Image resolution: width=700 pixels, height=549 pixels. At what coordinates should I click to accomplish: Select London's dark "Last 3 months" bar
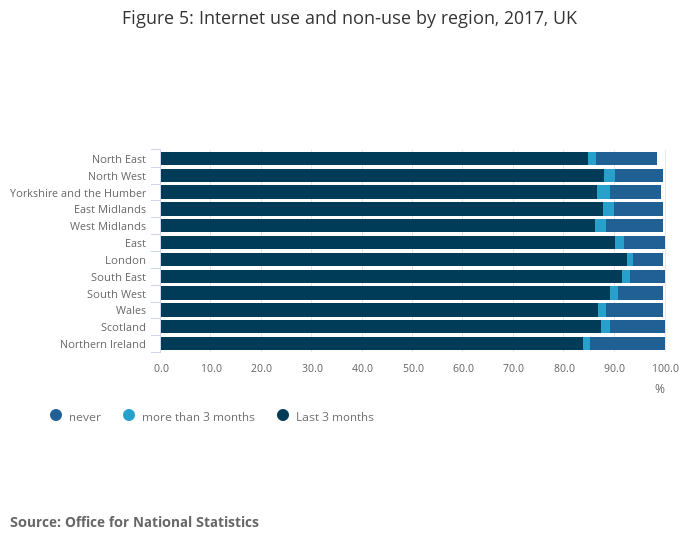click(393, 260)
